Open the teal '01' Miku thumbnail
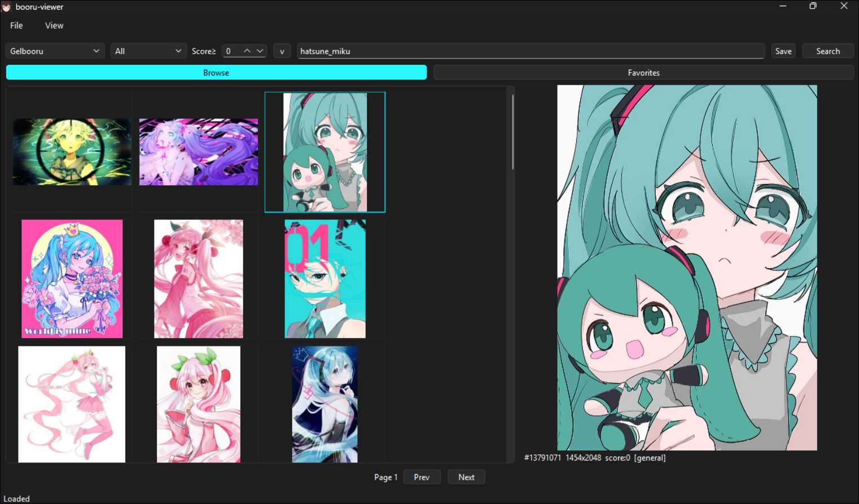 point(325,278)
